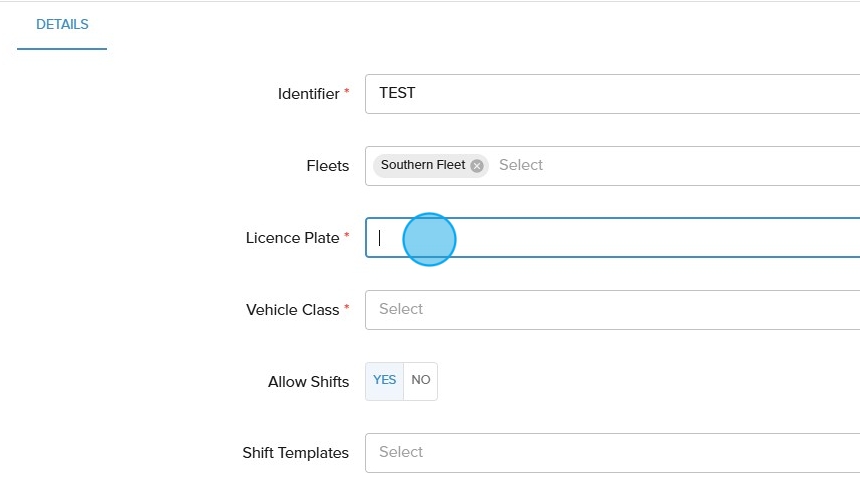
Task: Click the Select placeholder in Fleets field
Action: pyautogui.click(x=521, y=166)
